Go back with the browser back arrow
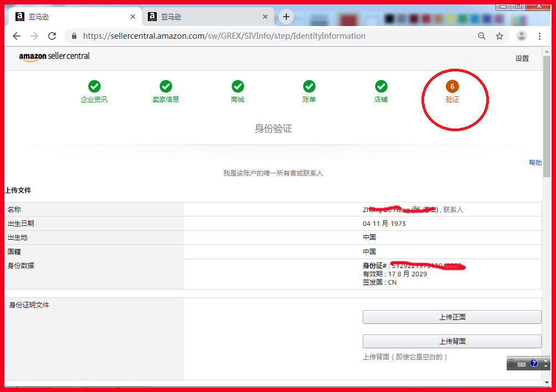This screenshot has width=556, height=392. point(17,36)
